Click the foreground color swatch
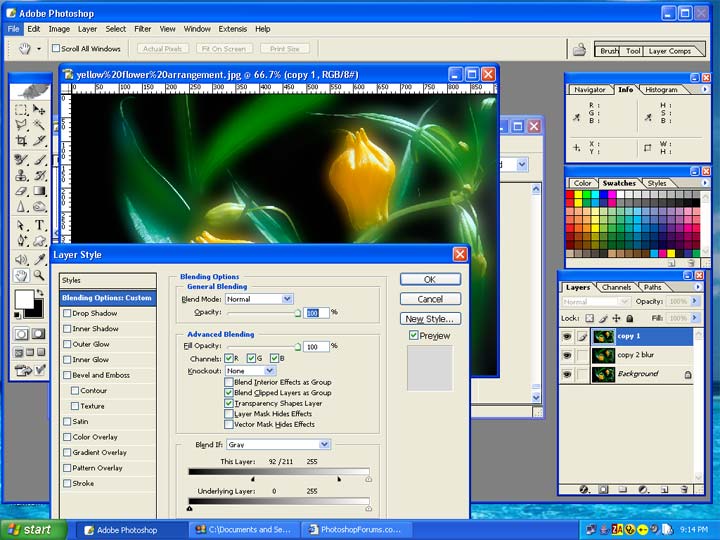Image resolution: width=720 pixels, height=540 pixels. point(23,299)
